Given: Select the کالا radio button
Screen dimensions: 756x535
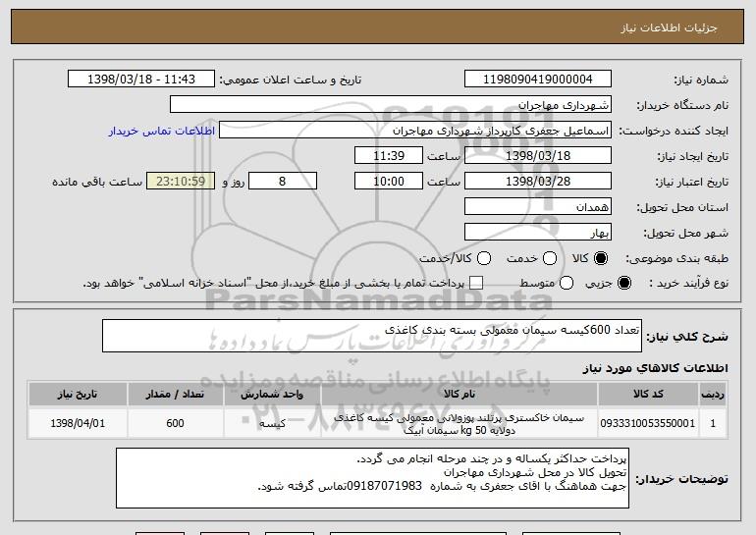Looking at the screenshot, I should [x=601, y=259].
